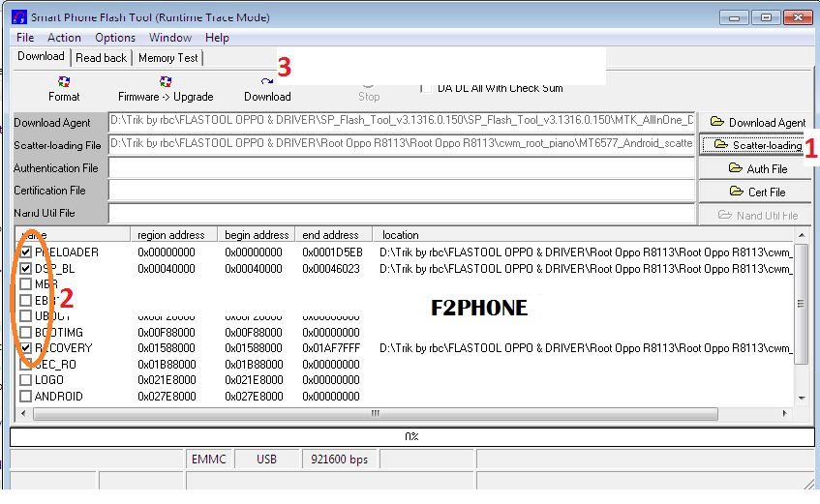Viewport: 820px width, 504px height.
Task: Check the BOOTIMG partition checkbox
Action: 25,332
